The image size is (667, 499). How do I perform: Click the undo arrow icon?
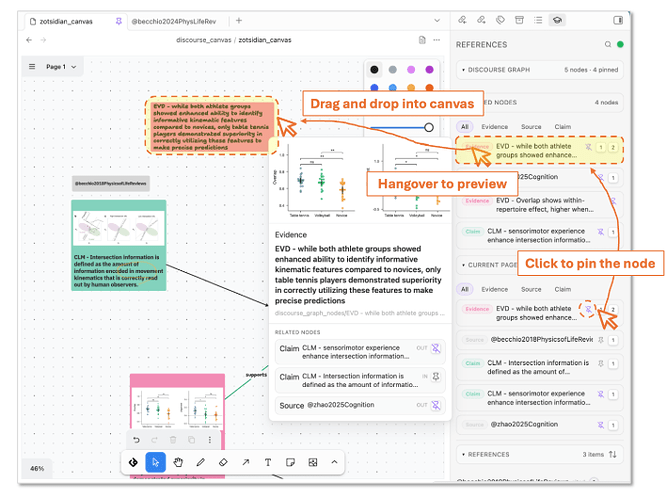136,440
